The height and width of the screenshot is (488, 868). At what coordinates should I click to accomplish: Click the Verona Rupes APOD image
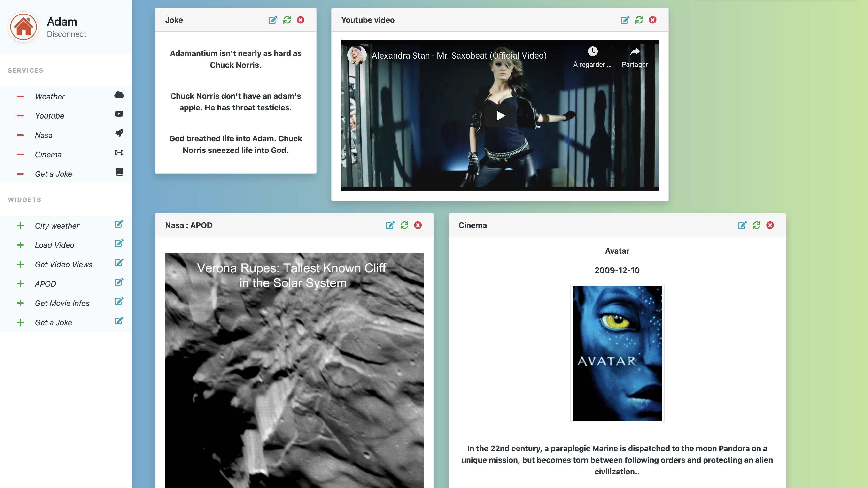294,370
